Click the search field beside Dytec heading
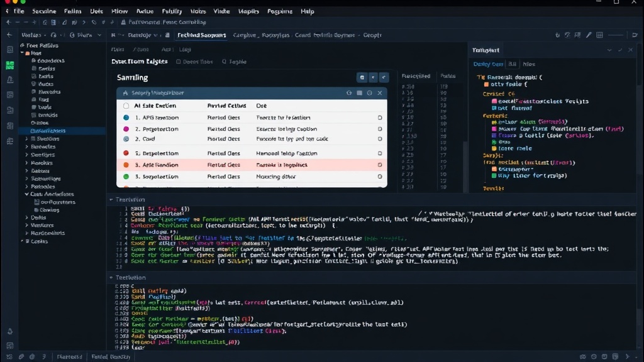Image resolution: width=644 pixels, height=362 pixels. pyautogui.click(x=235, y=62)
